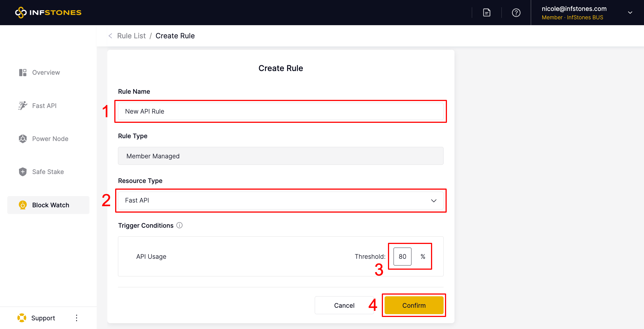The height and width of the screenshot is (329, 644).
Task: Navigate to Rule List breadcrumb link
Action: pos(131,36)
